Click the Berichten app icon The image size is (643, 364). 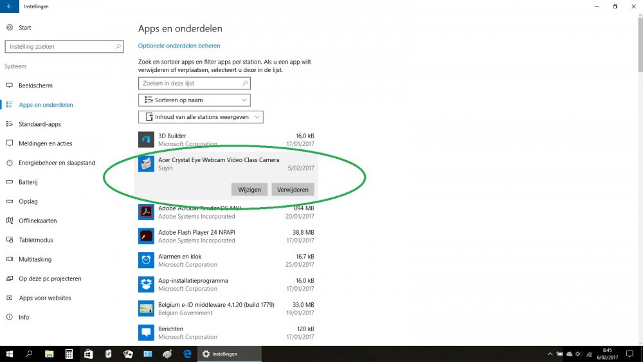146,333
